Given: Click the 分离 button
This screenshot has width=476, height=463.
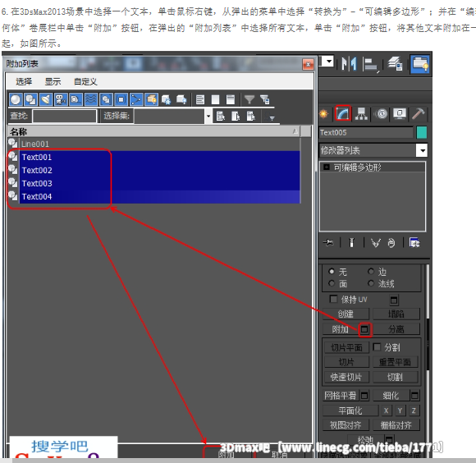Looking at the screenshot, I should pos(396,329).
